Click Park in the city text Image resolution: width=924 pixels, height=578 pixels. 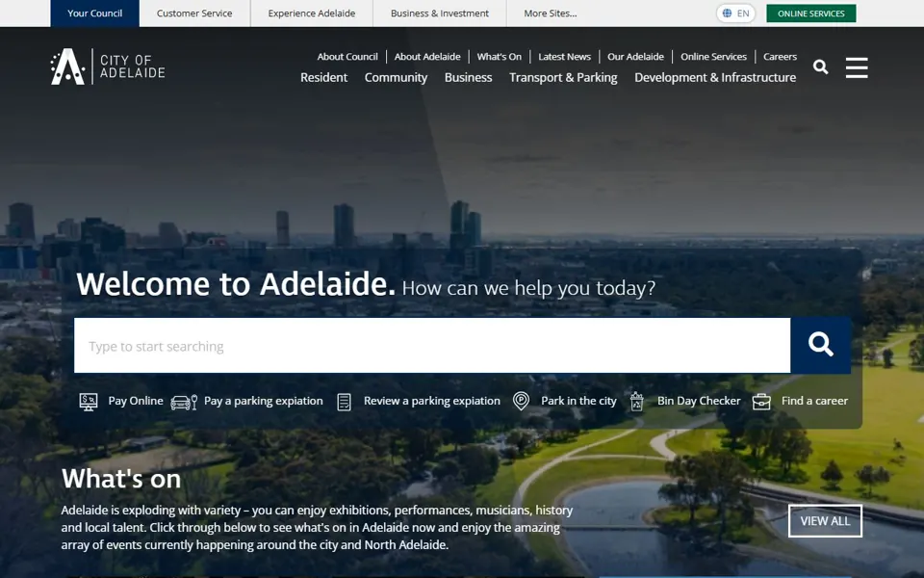[x=578, y=401]
